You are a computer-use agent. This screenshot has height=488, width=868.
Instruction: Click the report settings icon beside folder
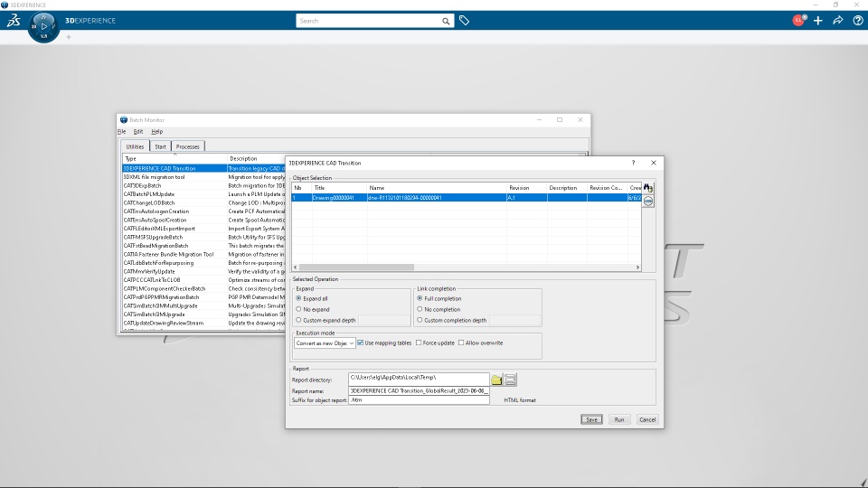510,380
